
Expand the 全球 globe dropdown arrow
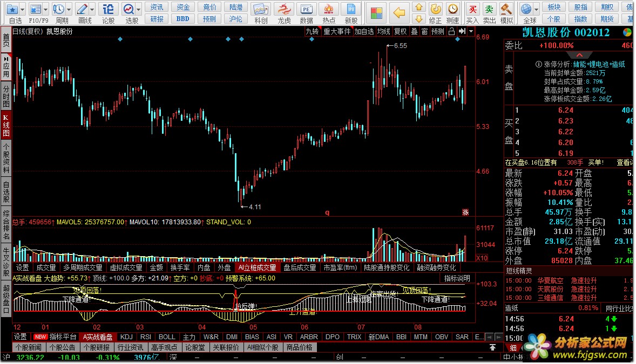536,9
